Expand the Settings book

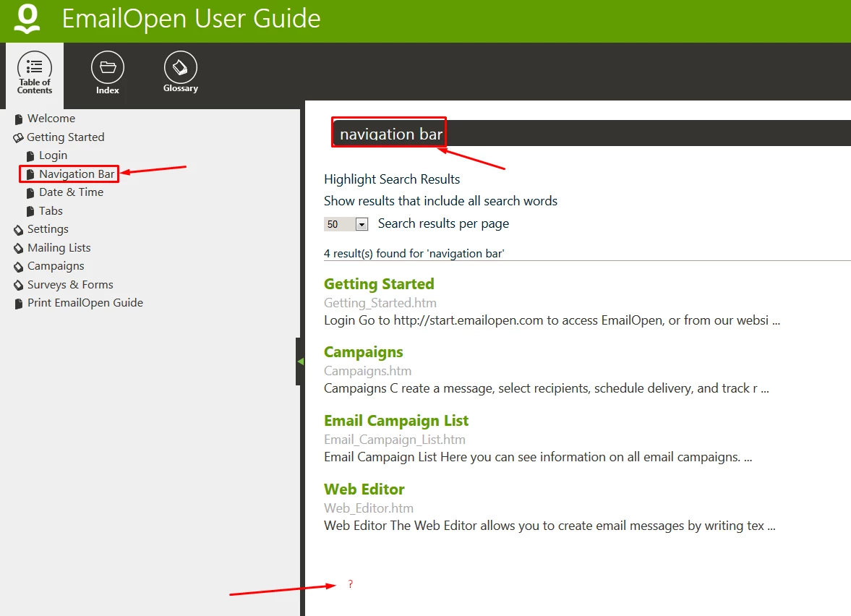48,229
